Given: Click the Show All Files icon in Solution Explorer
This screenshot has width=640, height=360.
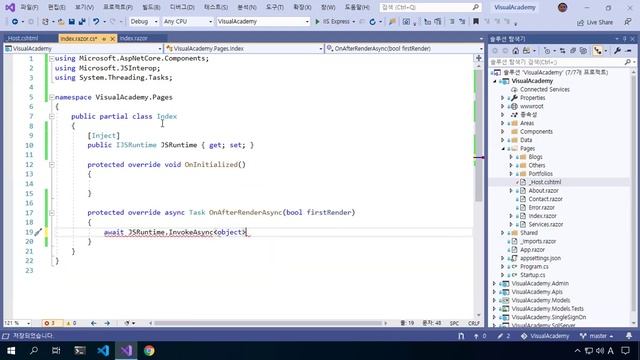Looking at the screenshot, I should (584, 51).
